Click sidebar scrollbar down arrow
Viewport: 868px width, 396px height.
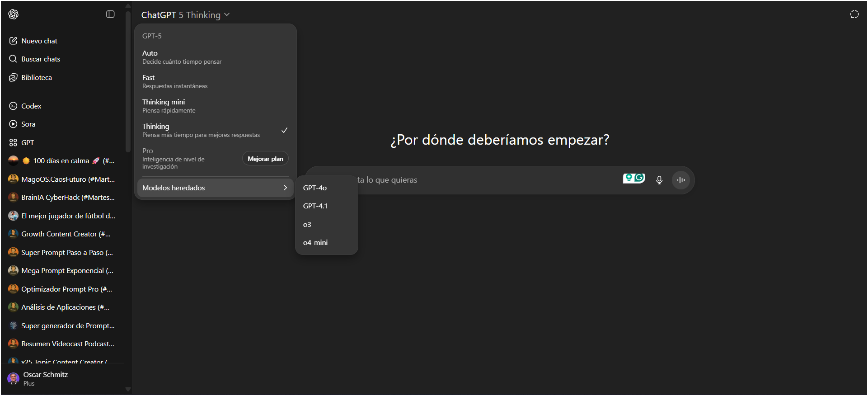point(128,389)
